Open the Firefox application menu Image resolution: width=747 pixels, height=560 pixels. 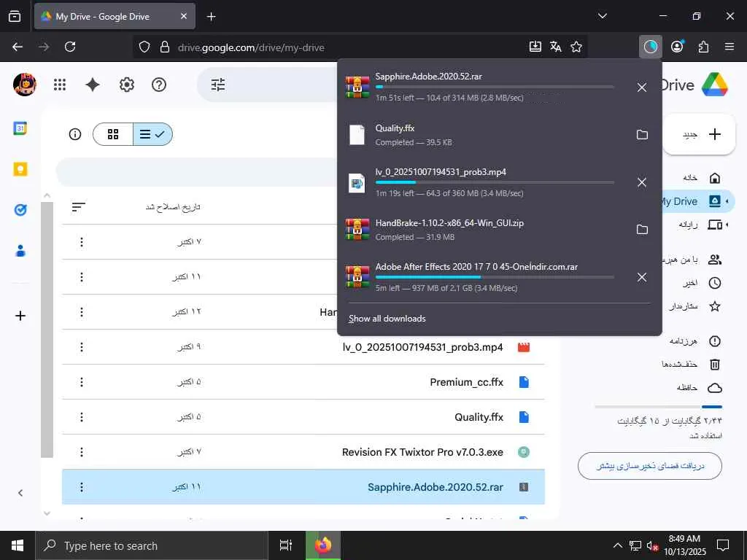(729, 47)
